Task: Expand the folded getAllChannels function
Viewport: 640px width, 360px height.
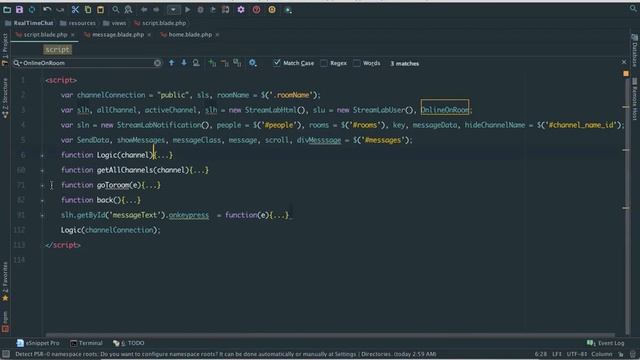Action: tap(42, 171)
